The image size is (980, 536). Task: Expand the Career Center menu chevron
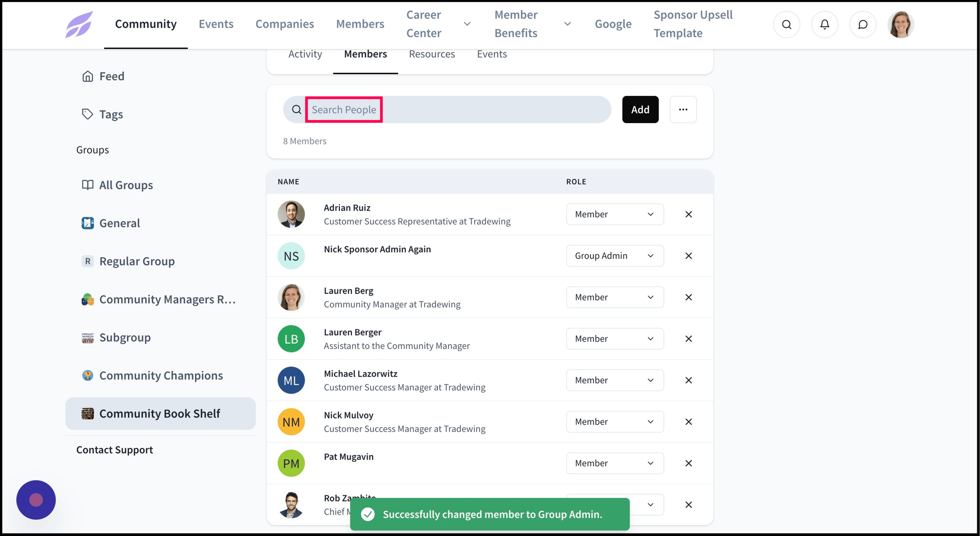point(467,24)
